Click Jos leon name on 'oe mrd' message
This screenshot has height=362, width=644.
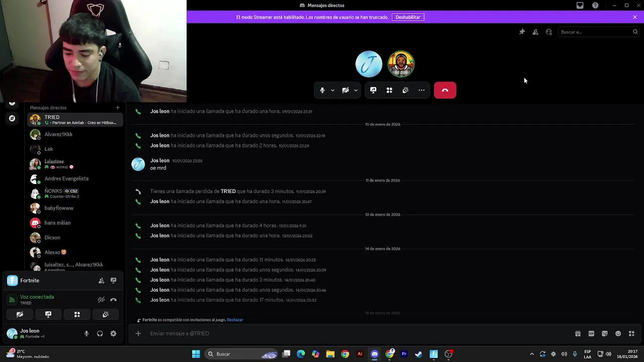click(x=160, y=161)
